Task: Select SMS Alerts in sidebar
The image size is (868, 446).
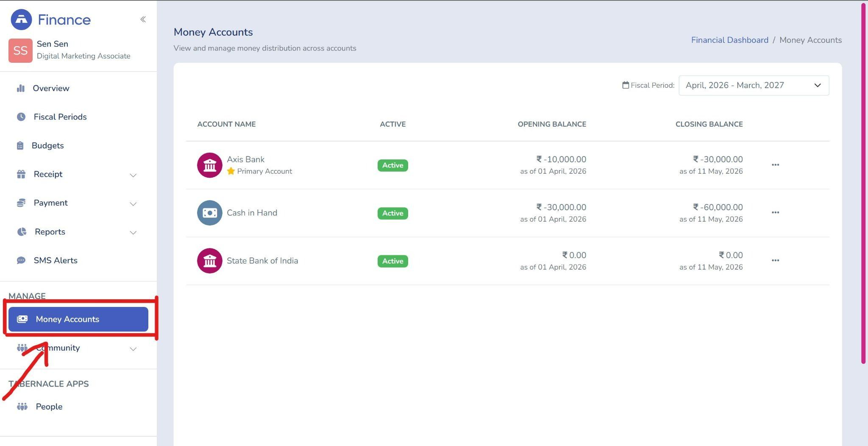Action: (78, 260)
